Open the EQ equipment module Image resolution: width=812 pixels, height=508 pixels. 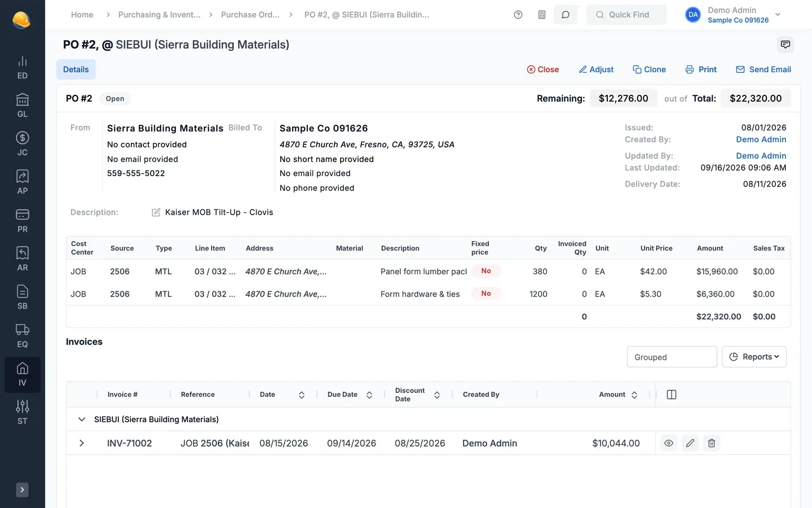point(23,336)
